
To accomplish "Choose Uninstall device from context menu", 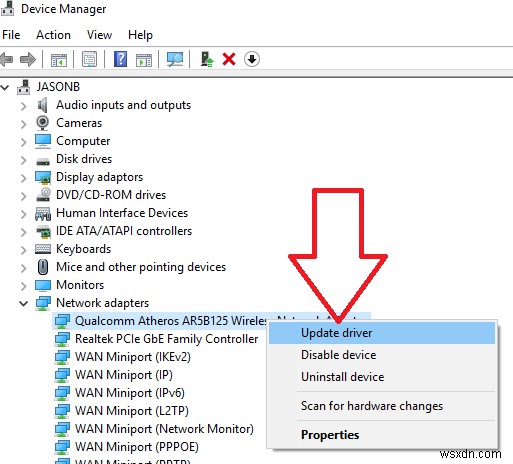I will [x=382, y=377].
